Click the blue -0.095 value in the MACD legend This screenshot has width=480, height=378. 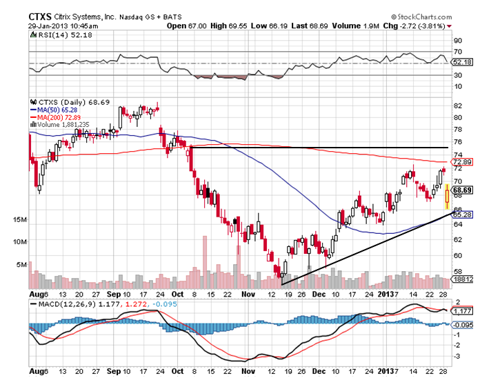(x=165, y=304)
